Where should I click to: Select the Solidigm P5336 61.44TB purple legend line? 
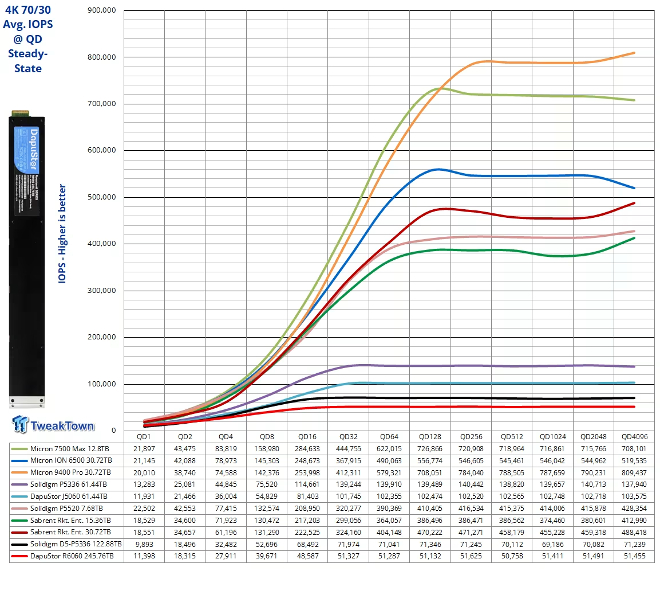pos(19,484)
